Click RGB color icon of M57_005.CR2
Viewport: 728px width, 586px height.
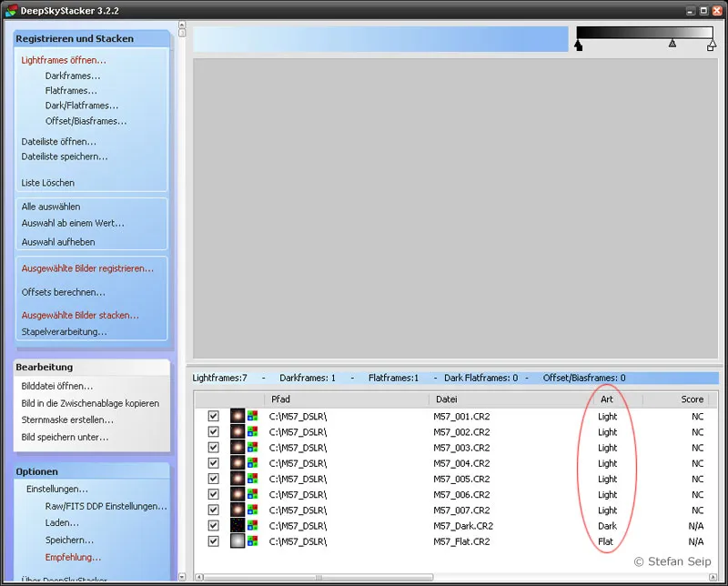(253, 479)
